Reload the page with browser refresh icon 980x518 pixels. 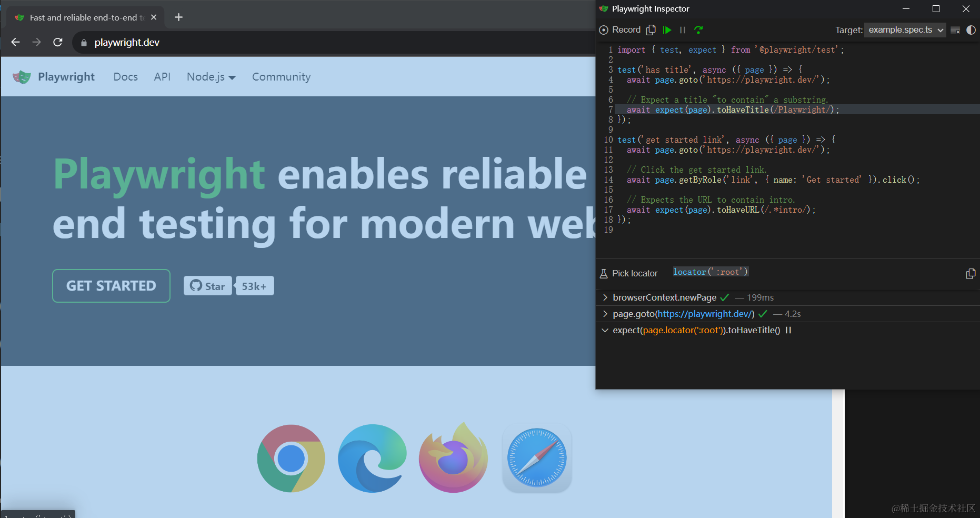click(58, 42)
